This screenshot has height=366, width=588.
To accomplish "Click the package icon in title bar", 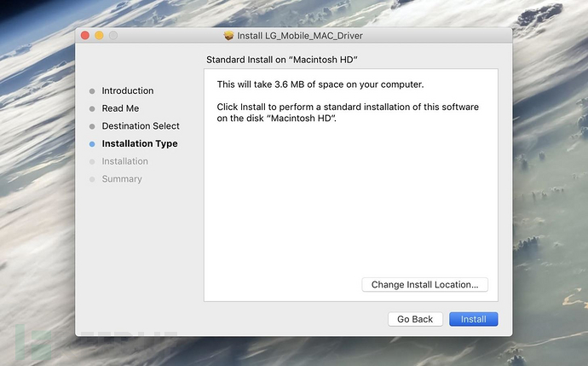I will pos(228,35).
